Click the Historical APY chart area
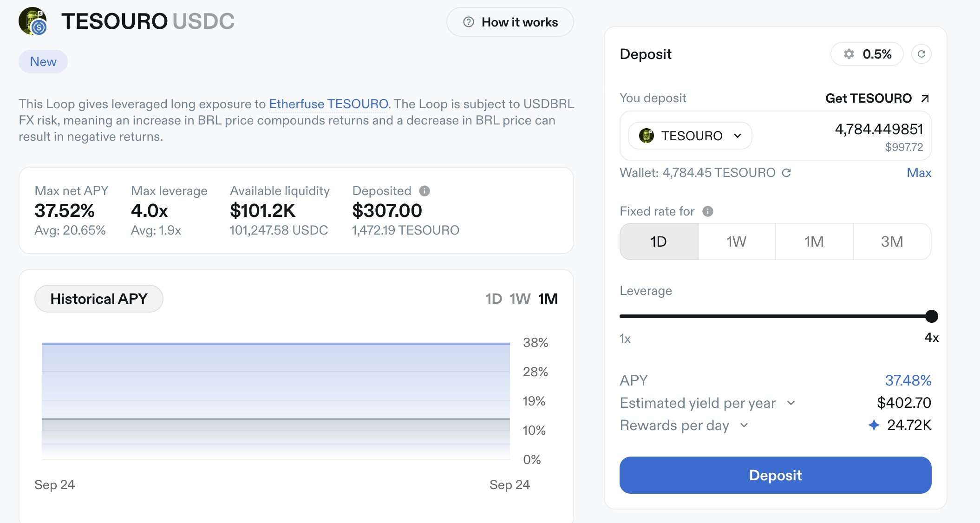Viewport: 980px width, 523px height. point(276,401)
